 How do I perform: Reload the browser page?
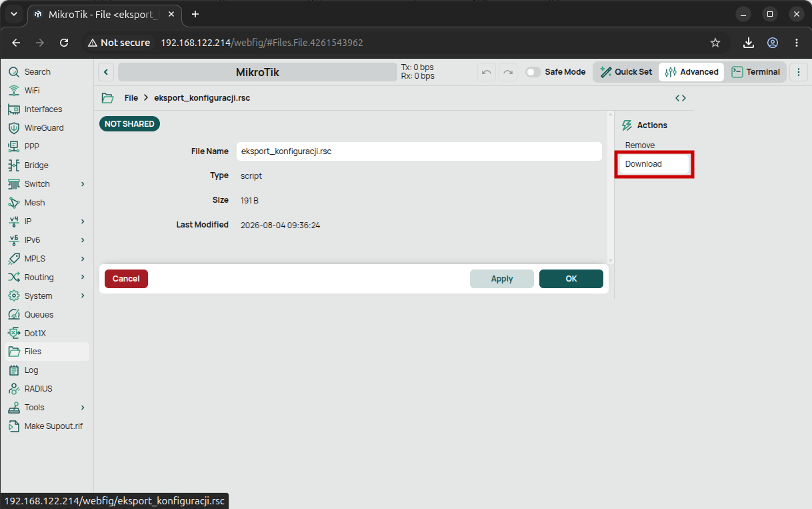click(x=64, y=43)
